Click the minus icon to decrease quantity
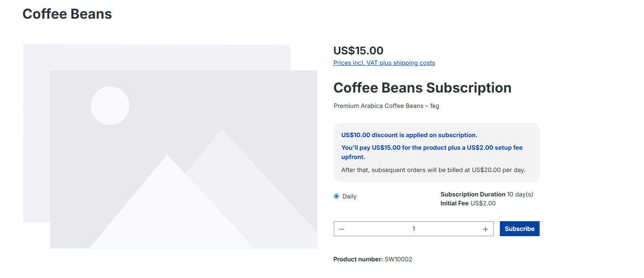The width and height of the screenshot is (644, 278). [x=341, y=228]
